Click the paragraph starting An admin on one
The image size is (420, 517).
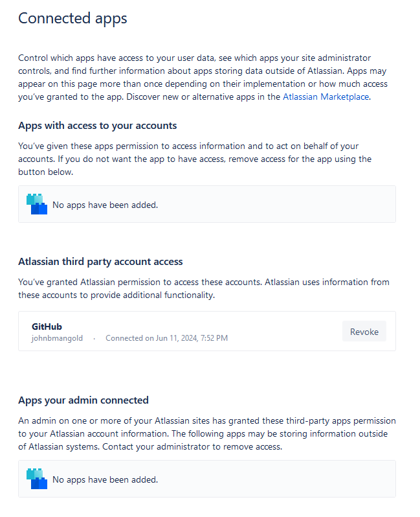click(x=207, y=433)
